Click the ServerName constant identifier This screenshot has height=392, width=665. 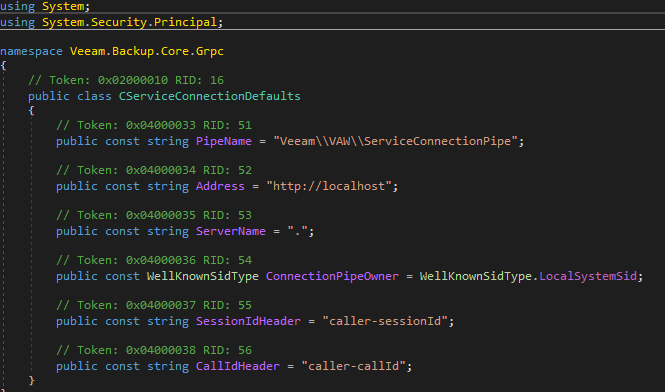[x=231, y=231]
